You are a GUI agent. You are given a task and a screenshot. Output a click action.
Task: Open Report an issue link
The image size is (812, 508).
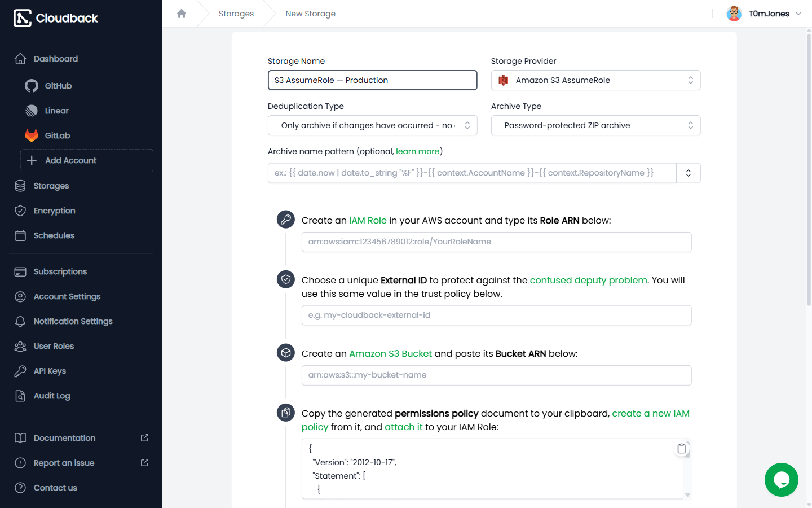tap(81, 463)
